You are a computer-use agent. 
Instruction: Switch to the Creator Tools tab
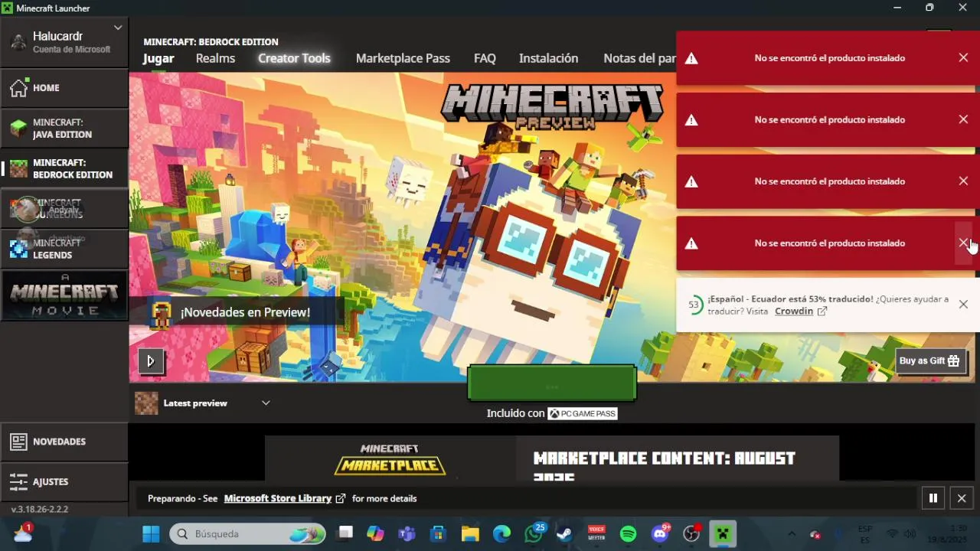[294, 58]
